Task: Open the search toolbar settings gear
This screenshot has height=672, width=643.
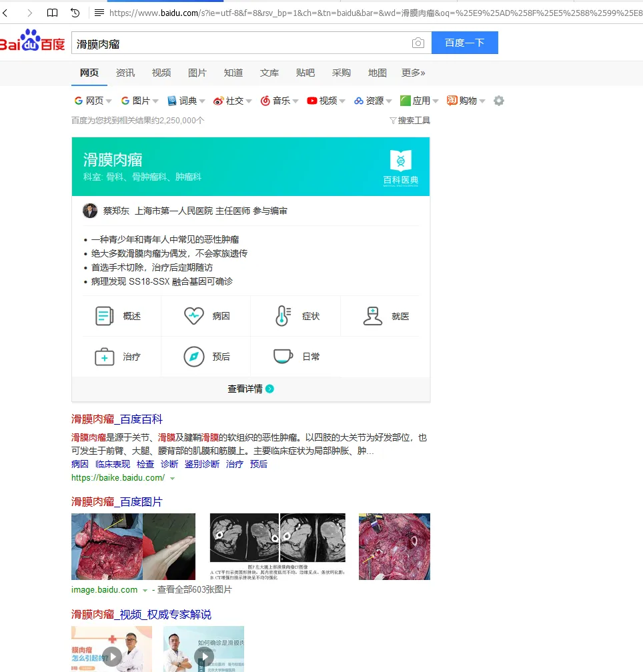Action: pyautogui.click(x=498, y=101)
